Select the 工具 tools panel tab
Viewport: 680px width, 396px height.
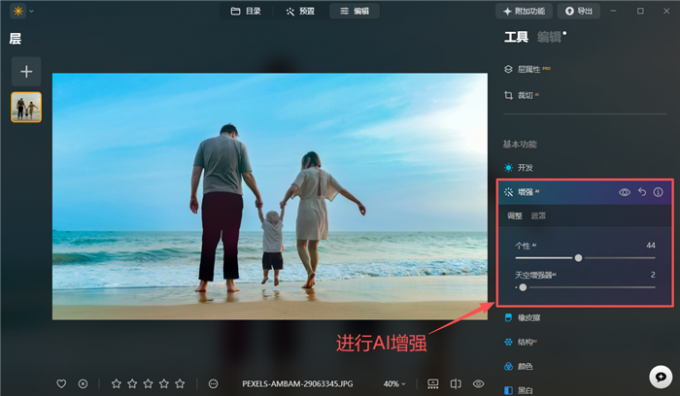coord(516,37)
